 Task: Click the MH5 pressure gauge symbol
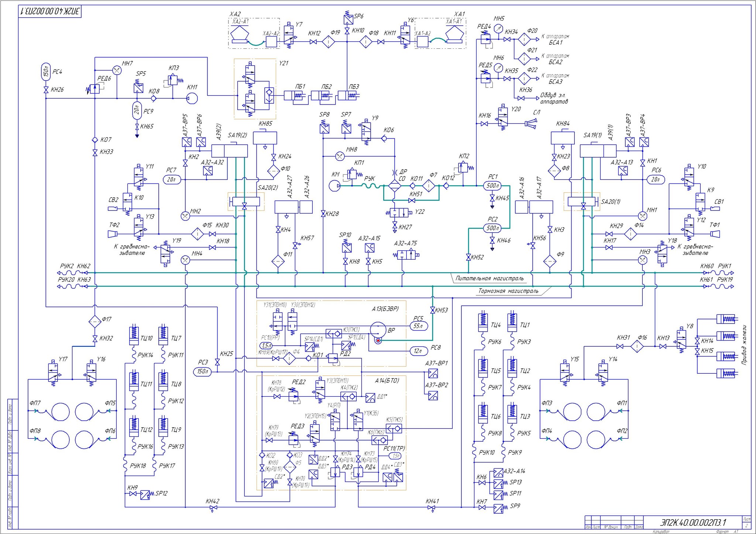coord(499,28)
